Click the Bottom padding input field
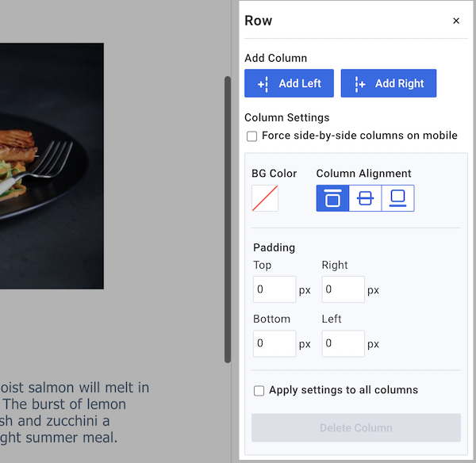 click(x=274, y=343)
